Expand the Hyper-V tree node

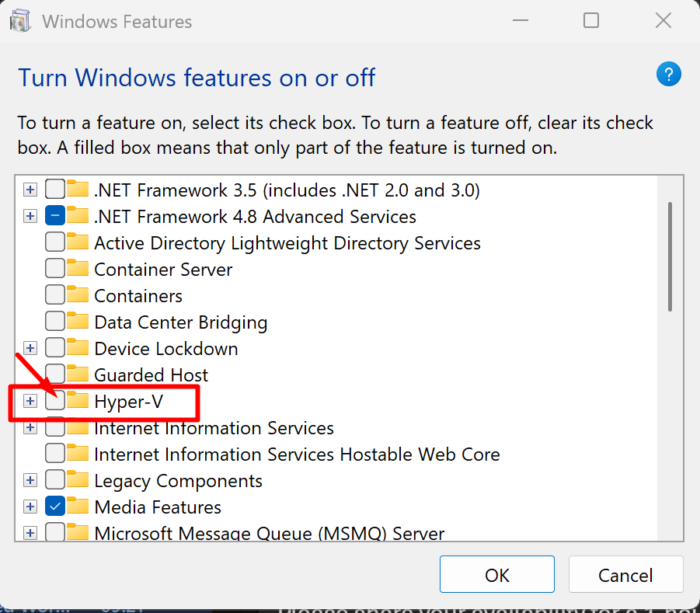point(30,402)
